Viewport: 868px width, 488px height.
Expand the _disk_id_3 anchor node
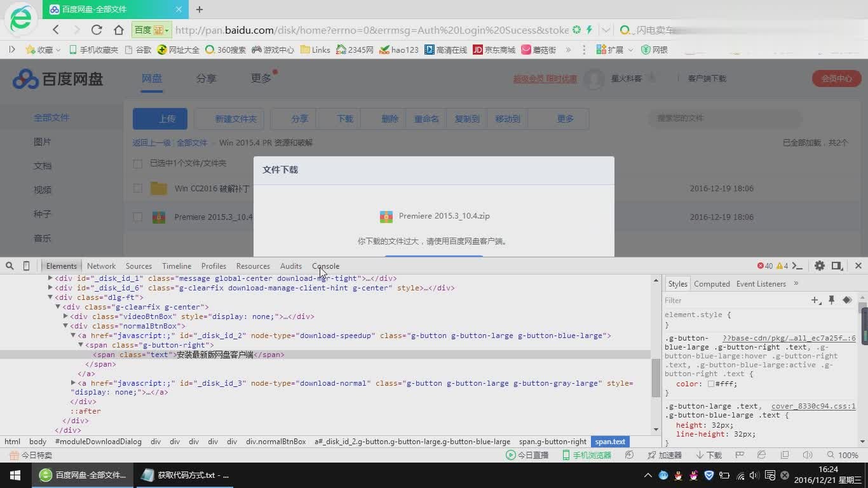73,383
